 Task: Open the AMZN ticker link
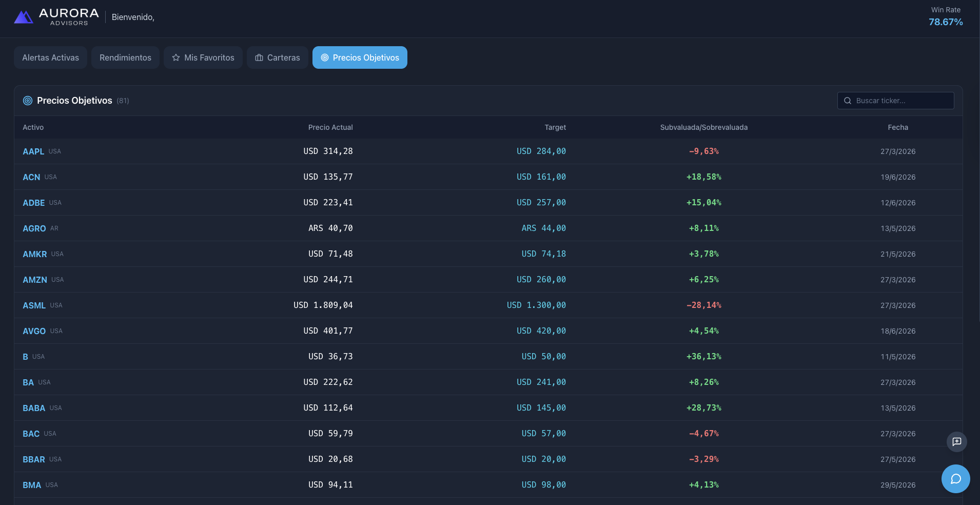[x=35, y=280]
